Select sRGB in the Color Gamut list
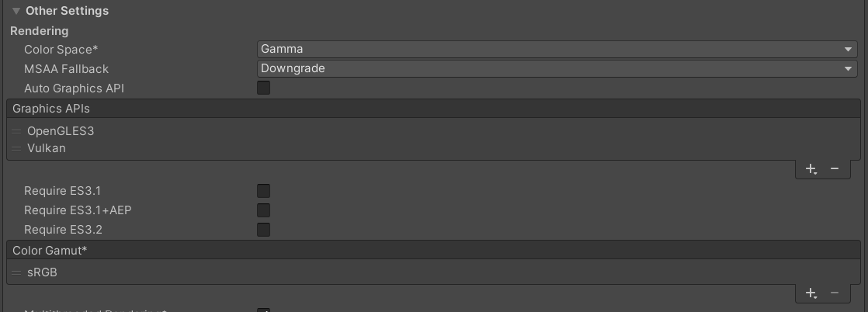 pyautogui.click(x=43, y=272)
